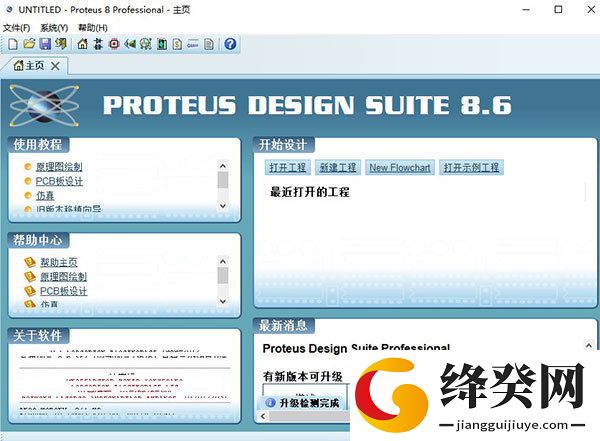600x441 pixels.
Task: Click the orange bullet beside tutorial 仿真
Action: (28, 196)
